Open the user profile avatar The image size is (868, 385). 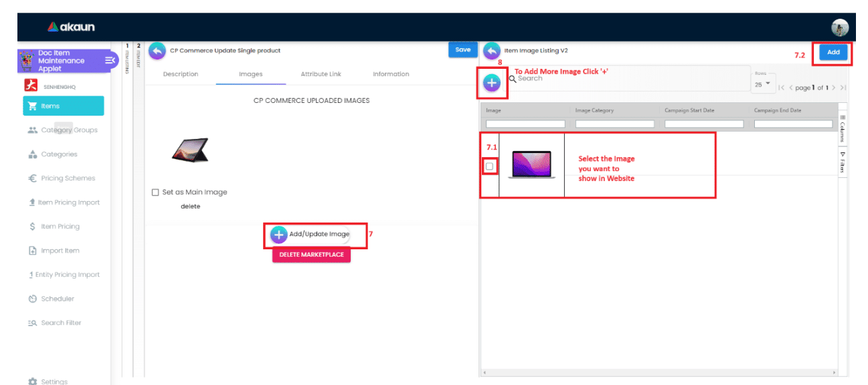click(x=840, y=27)
